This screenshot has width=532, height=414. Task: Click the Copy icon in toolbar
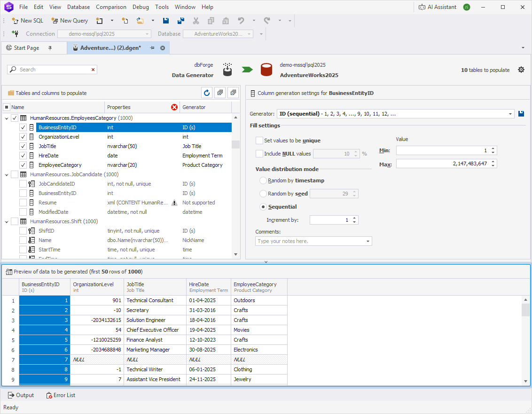[x=211, y=21]
